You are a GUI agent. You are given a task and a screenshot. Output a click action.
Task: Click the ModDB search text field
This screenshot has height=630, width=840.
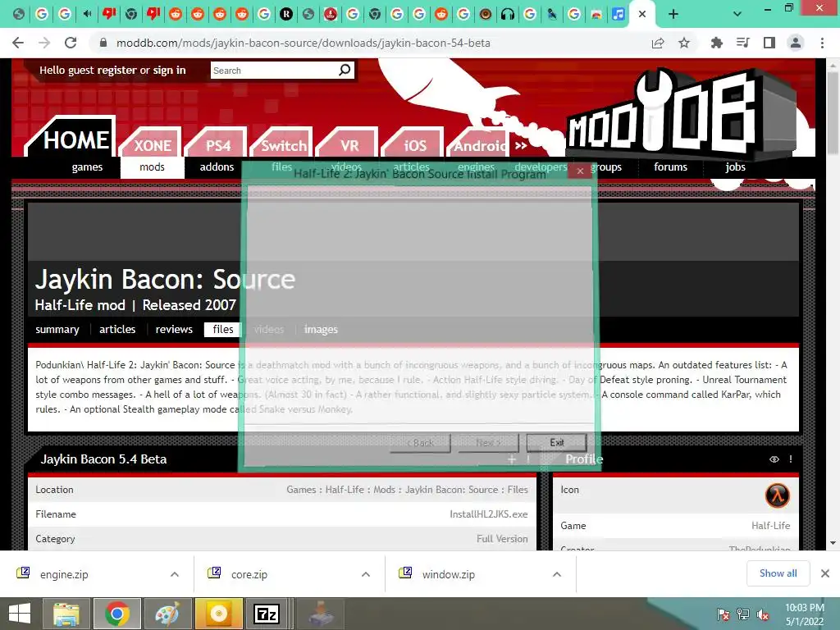point(274,71)
